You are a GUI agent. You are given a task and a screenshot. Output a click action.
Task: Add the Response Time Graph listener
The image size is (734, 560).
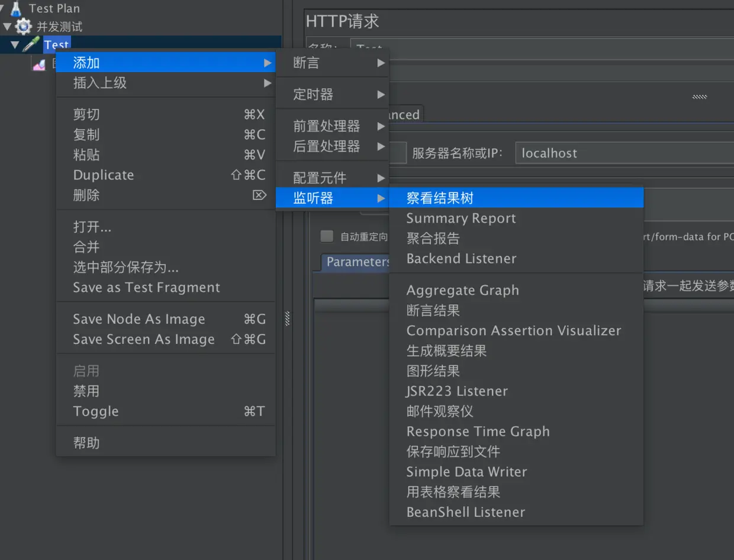(x=516, y=431)
